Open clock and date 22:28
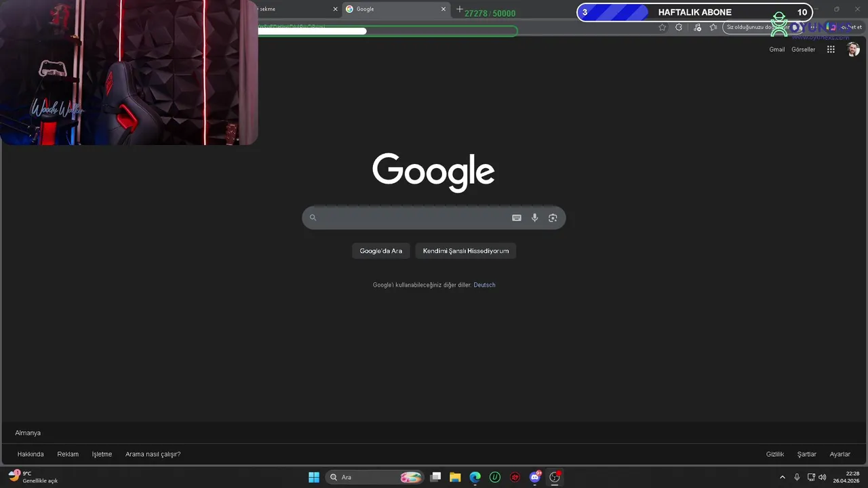 [847, 477]
